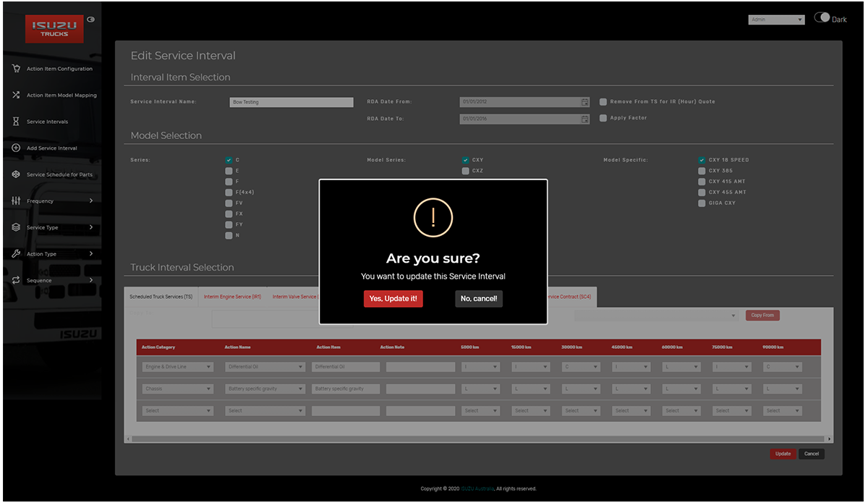This screenshot has width=868, height=503.
Task: Enable the Apply Factor checkbox
Action: pos(603,118)
